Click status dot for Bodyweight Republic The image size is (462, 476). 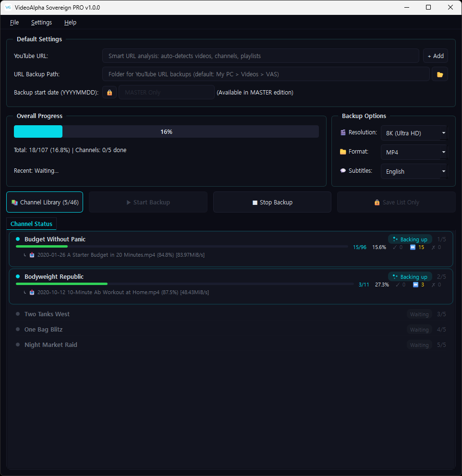[18, 276]
